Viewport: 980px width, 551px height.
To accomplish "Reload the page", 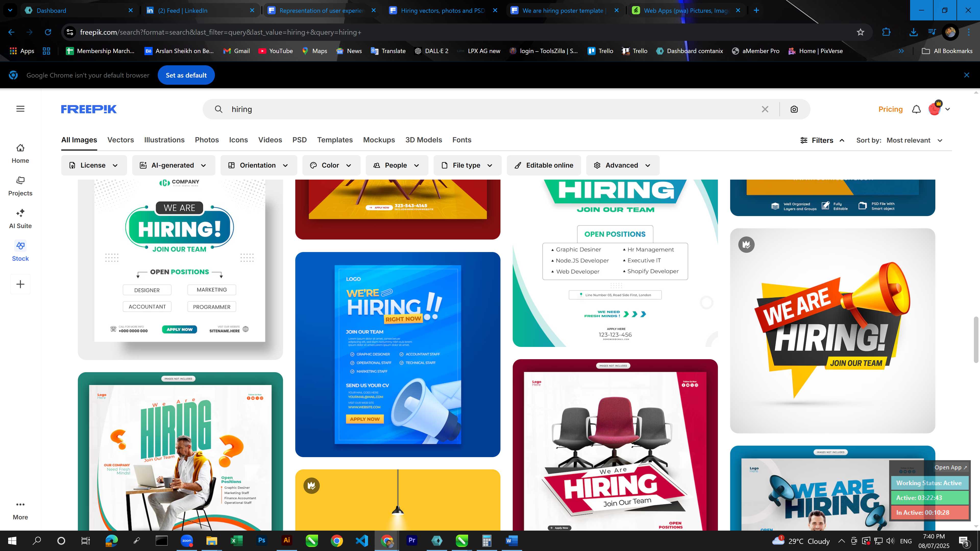I will click(48, 32).
